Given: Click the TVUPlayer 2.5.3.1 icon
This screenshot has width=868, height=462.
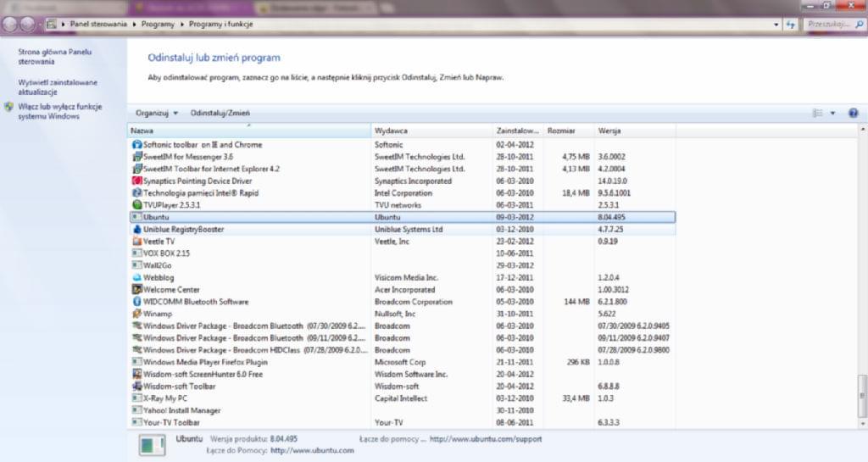Looking at the screenshot, I should click(x=136, y=204).
